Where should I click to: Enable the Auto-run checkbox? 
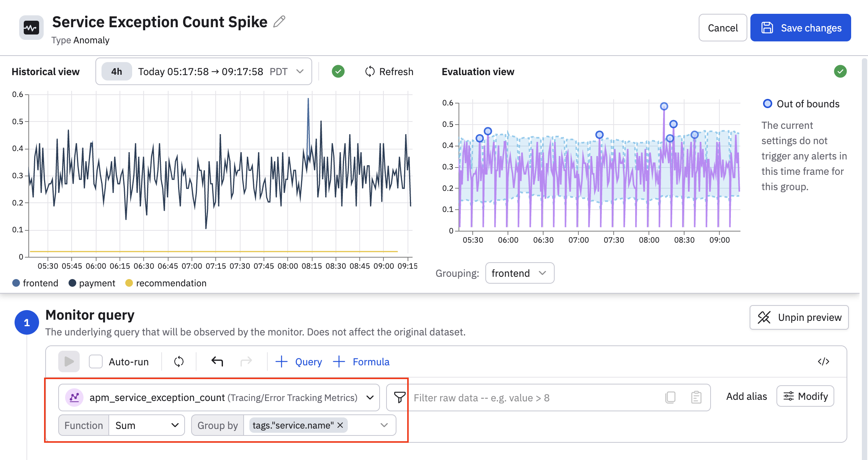click(96, 361)
